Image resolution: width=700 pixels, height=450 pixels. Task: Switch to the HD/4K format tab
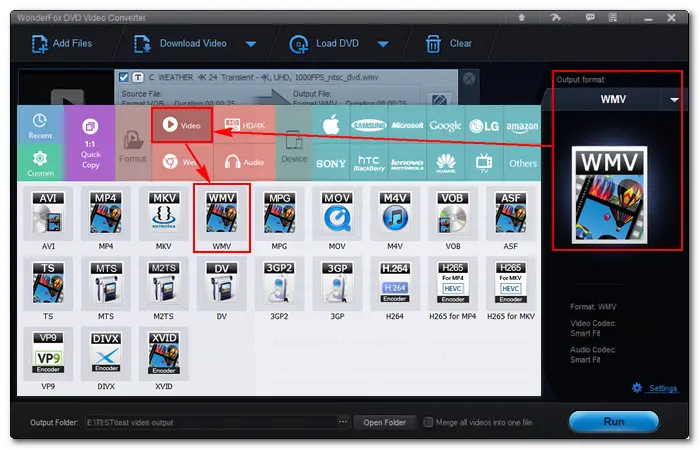click(244, 125)
